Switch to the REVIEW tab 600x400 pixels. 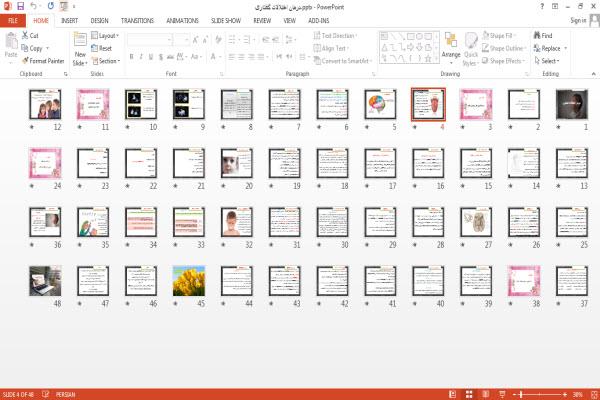(x=262, y=21)
